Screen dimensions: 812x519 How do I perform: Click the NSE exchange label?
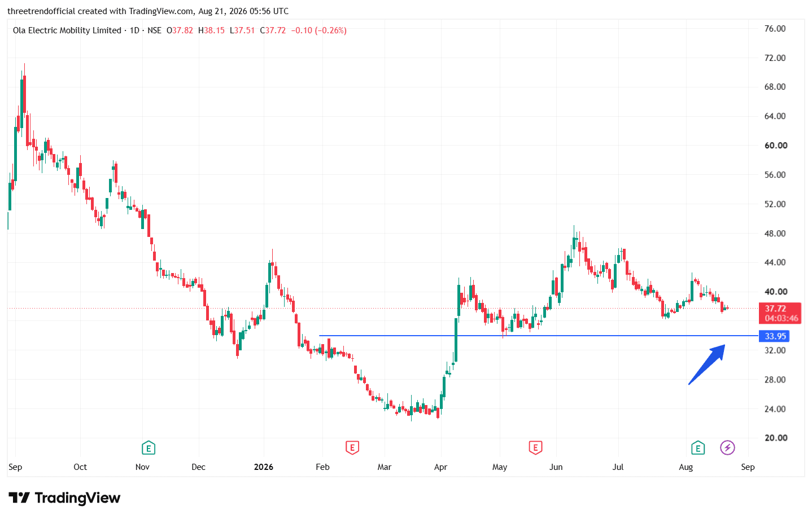[x=154, y=30]
